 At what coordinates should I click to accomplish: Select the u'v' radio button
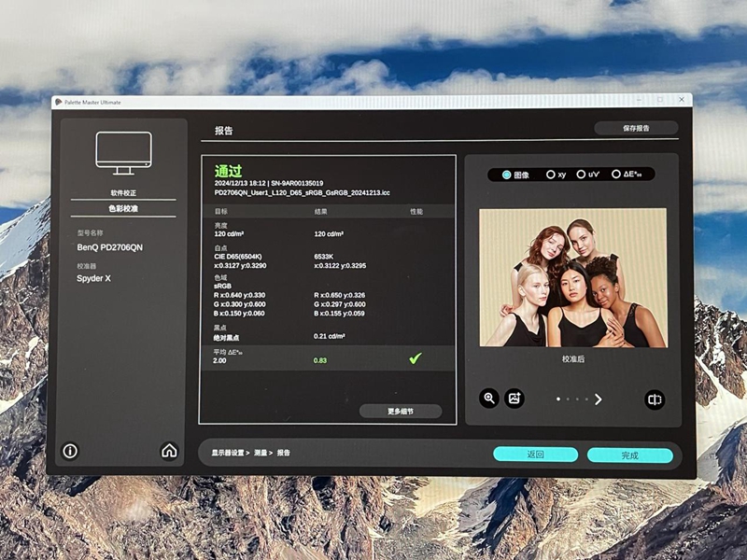click(582, 175)
